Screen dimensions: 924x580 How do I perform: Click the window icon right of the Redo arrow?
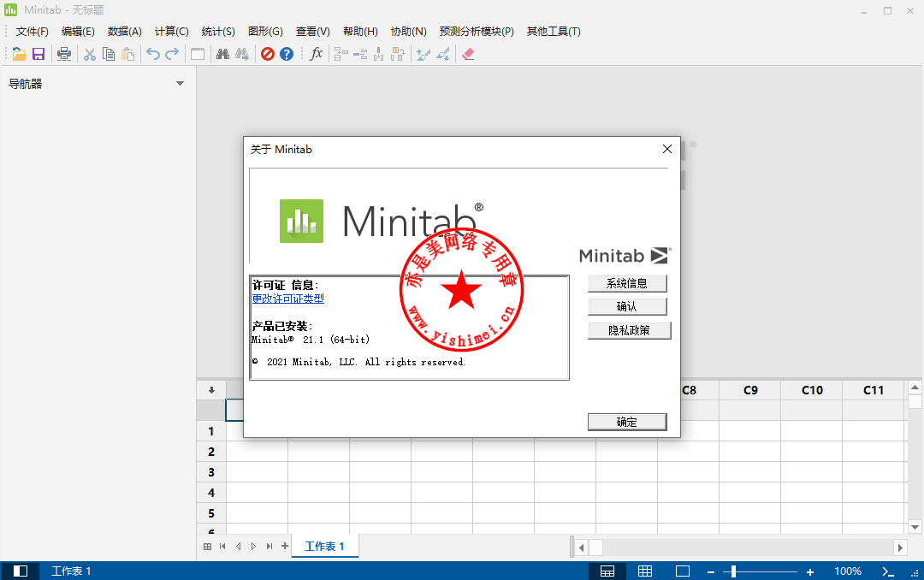pyautogui.click(x=198, y=54)
